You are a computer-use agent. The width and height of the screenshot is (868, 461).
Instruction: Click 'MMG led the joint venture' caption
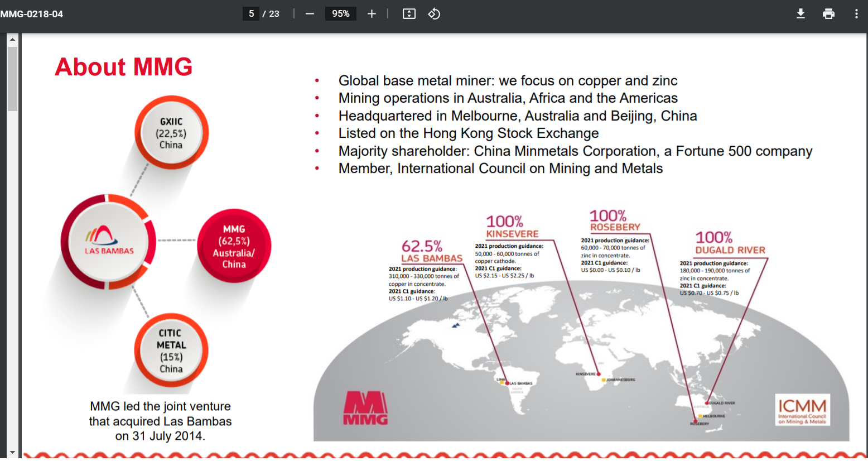pos(160,421)
